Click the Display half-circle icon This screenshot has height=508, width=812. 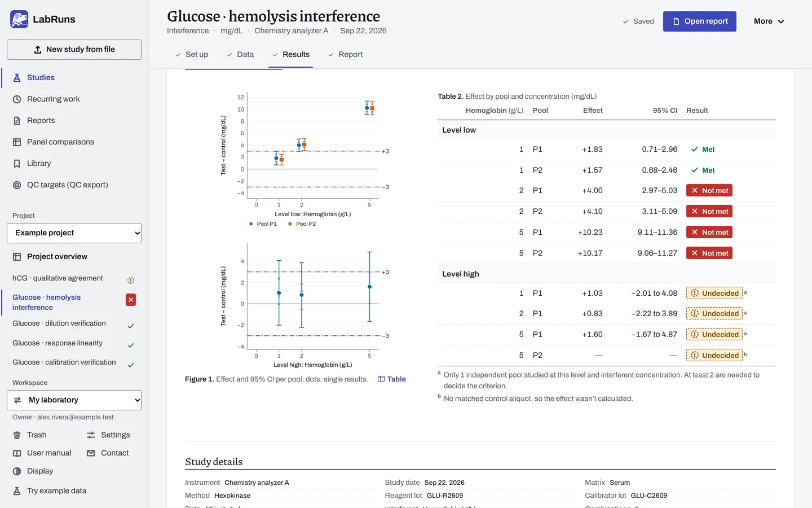pos(17,471)
